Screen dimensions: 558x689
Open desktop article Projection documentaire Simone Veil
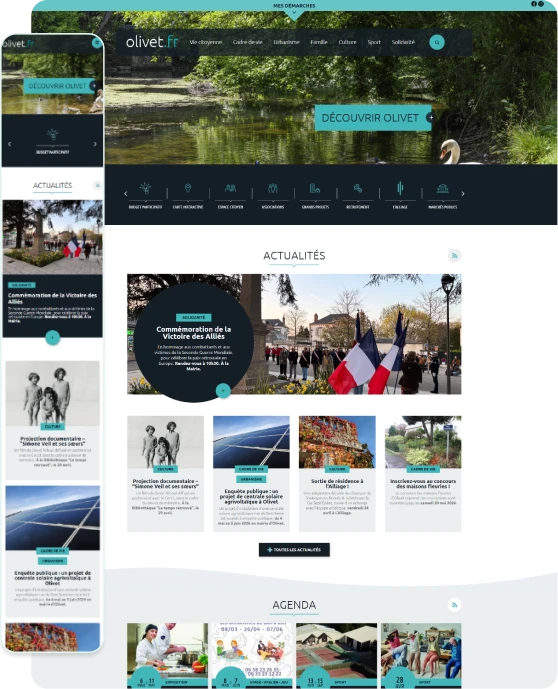[x=165, y=484]
